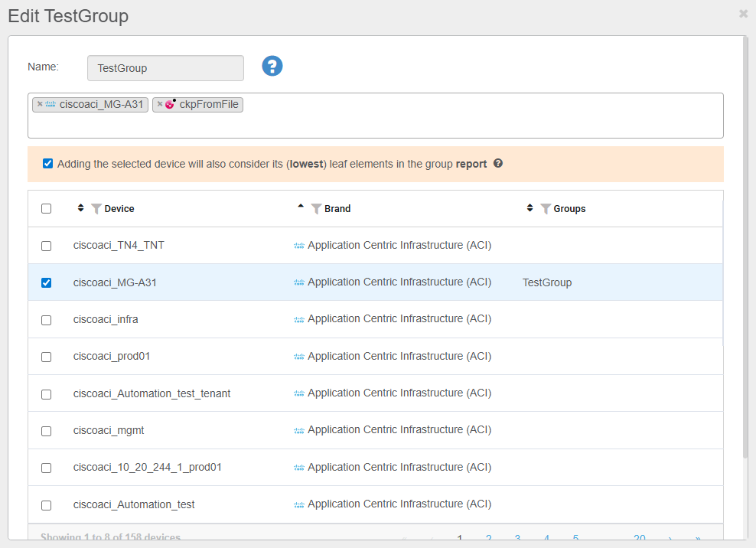Disable the lowest leaf elements checkbox
Viewport: 756px width, 548px height.
48,164
